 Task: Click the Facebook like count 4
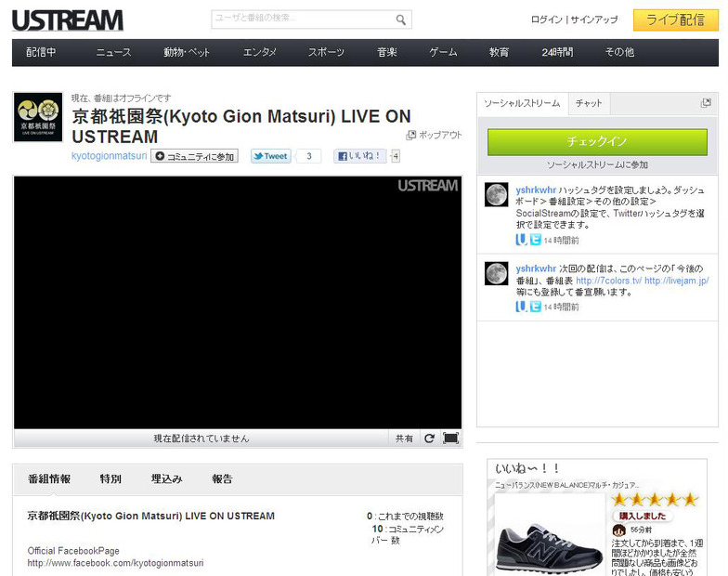[x=396, y=156]
